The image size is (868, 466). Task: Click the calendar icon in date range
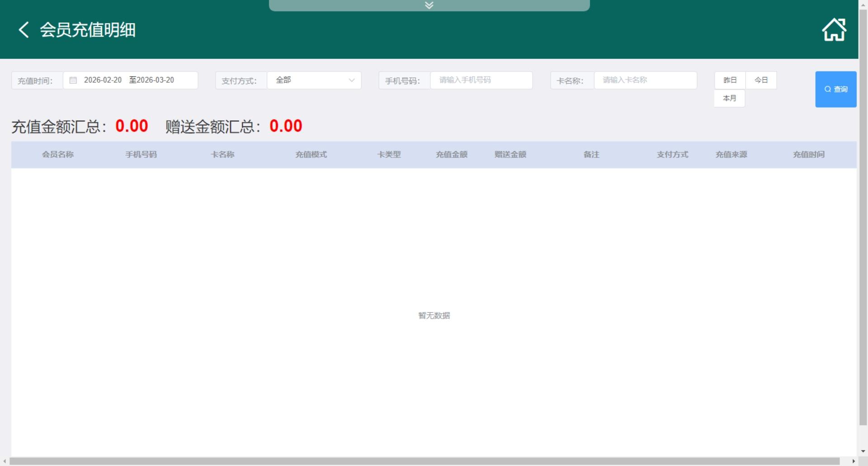(73, 80)
